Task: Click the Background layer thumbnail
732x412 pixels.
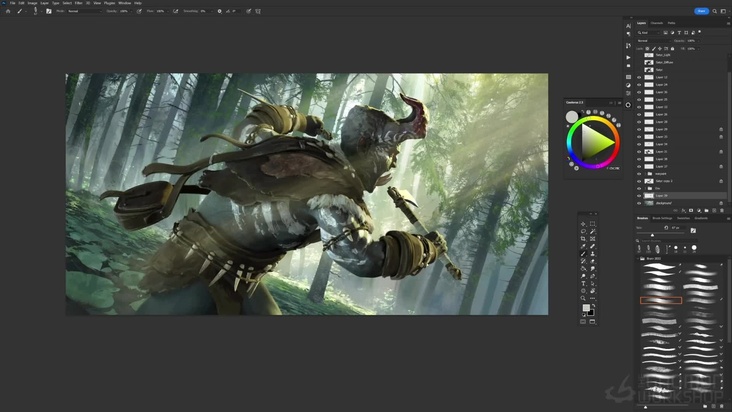Action: 649,203
